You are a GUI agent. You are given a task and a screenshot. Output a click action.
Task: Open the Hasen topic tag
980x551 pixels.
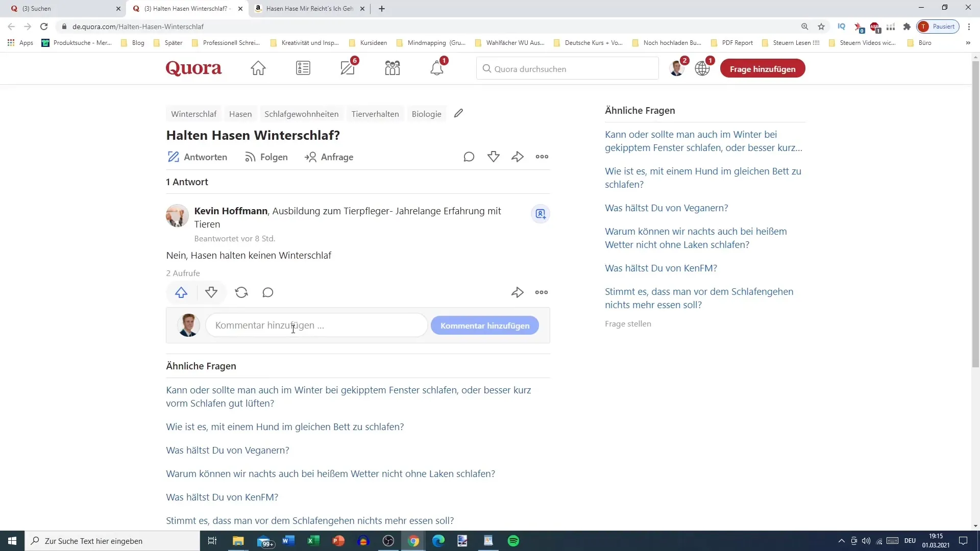click(x=240, y=114)
